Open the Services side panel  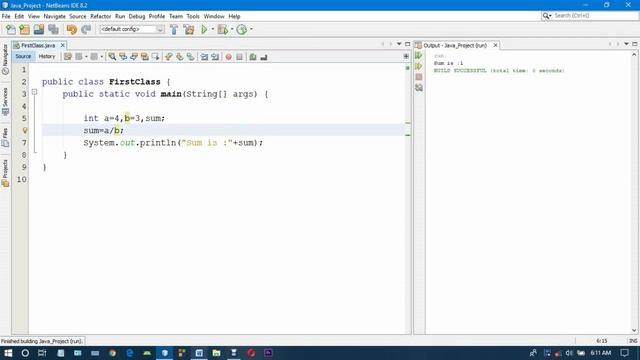5,101
